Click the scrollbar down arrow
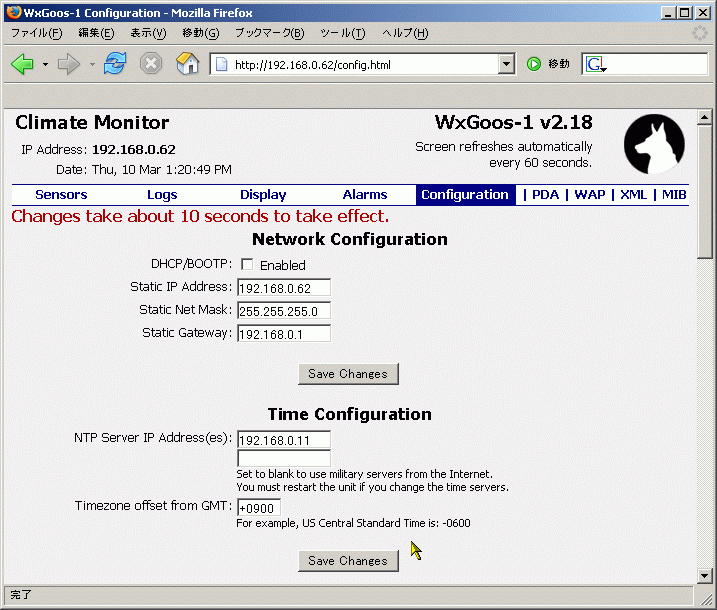This screenshot has height=610, width=717. pyautogui.click(x=705, y=576)
